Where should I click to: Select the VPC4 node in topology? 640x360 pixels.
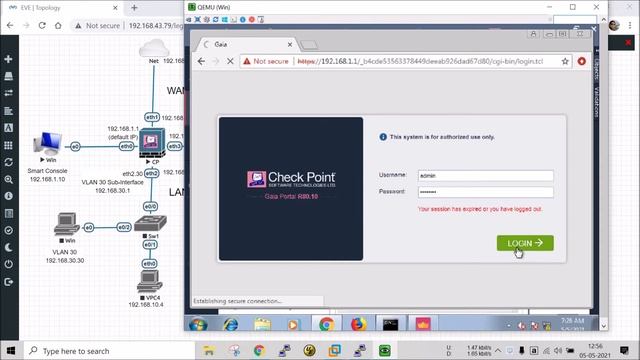(149, 281)
